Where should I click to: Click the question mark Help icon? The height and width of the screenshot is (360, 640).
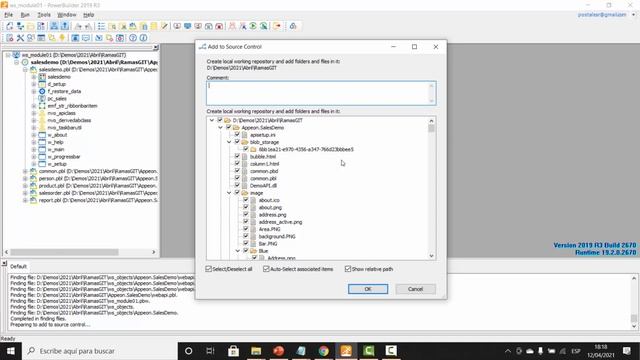tap(133, 38)
